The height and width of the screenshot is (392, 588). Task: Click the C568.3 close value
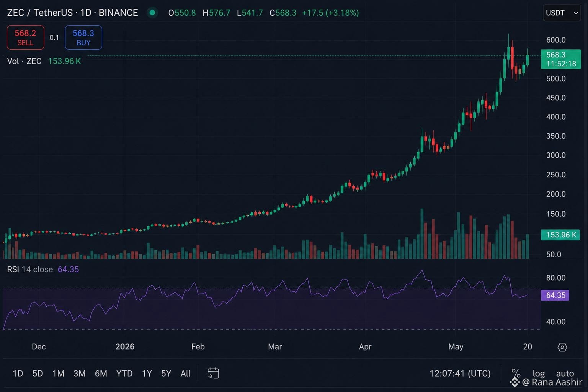(283, 13)
